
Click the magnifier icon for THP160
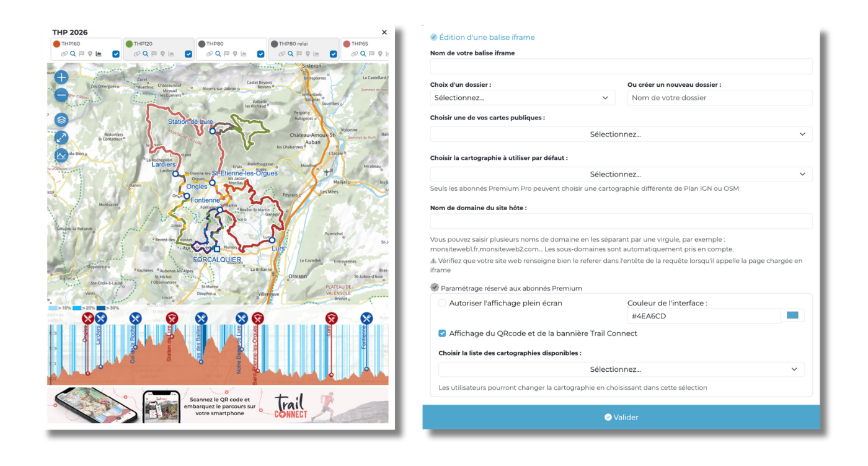coord(73,54)
